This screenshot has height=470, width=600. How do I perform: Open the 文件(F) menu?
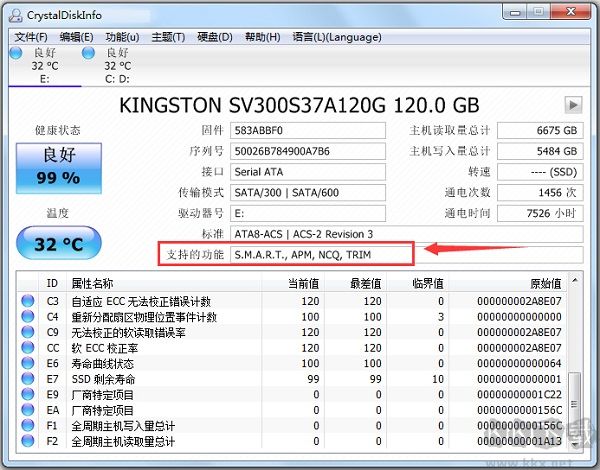pyautogui.click(x=31, y=37)
